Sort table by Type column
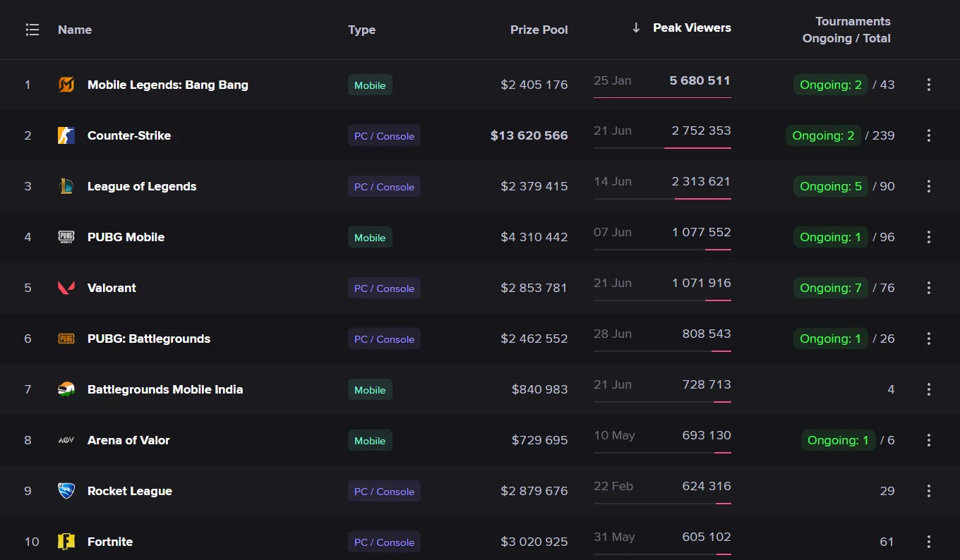This screenshot has height=560, width=960. click(x=361, y=30)
